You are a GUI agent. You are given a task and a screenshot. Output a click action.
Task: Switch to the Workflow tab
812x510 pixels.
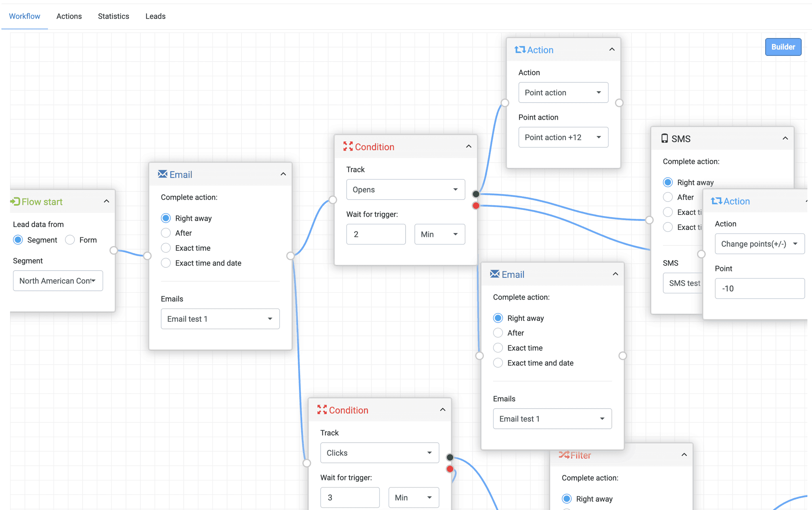point(25,16)
